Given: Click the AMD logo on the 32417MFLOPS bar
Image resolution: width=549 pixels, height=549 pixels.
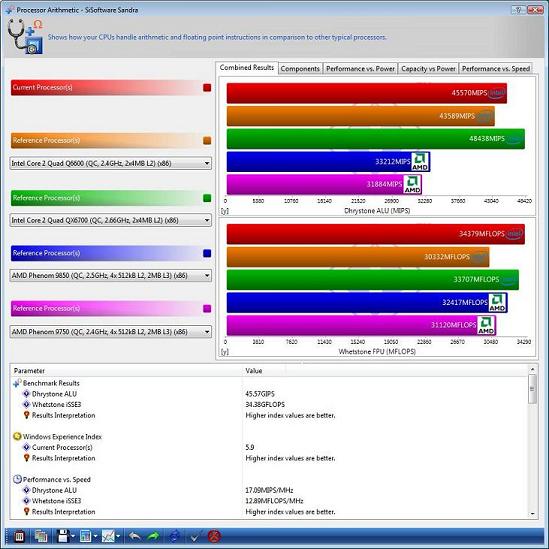Looking at the screenshot, I should point(497,303).
